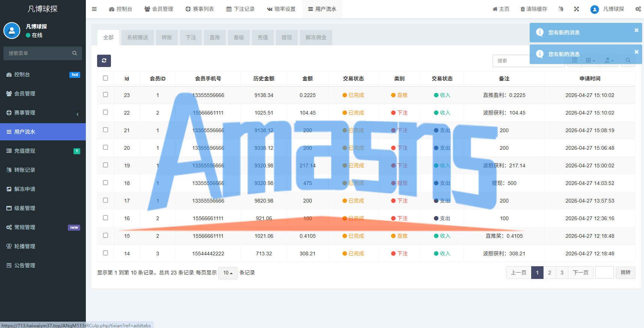
Task: Click the 跳转 jump button
Action: [626, 273]
